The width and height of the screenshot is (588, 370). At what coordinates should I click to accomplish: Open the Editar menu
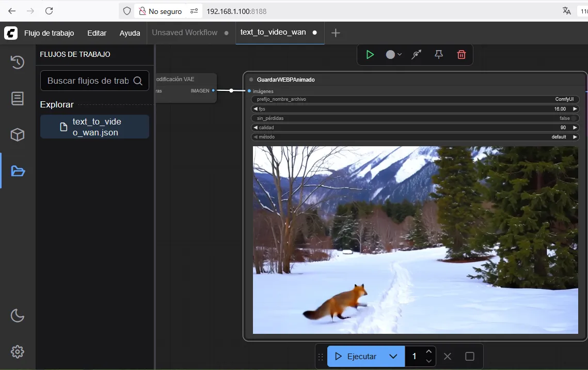(97, 33)
